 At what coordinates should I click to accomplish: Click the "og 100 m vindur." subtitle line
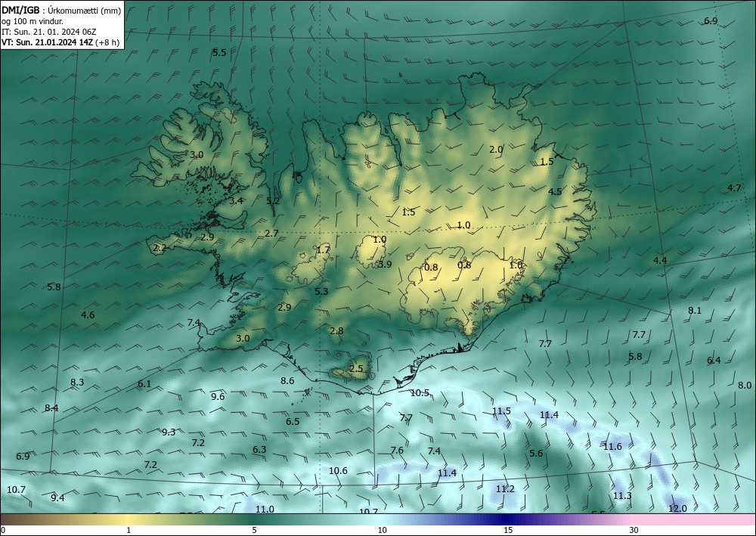pos(32,21)
